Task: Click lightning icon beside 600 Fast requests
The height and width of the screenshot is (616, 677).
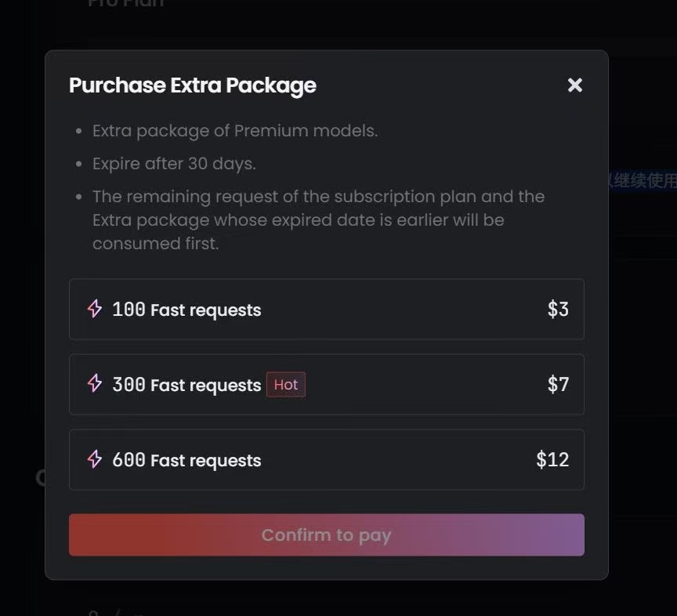Action: point(95,459)
